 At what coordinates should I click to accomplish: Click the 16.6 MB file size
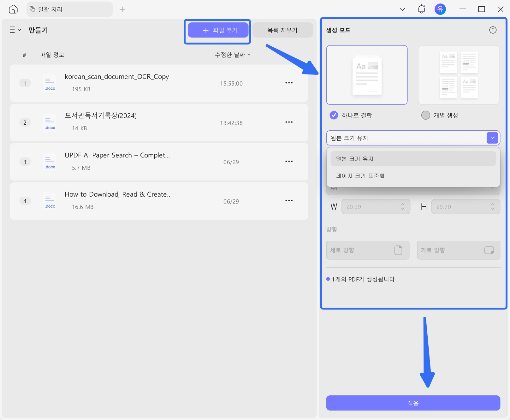pyautogui.click(x=83, y=207)
